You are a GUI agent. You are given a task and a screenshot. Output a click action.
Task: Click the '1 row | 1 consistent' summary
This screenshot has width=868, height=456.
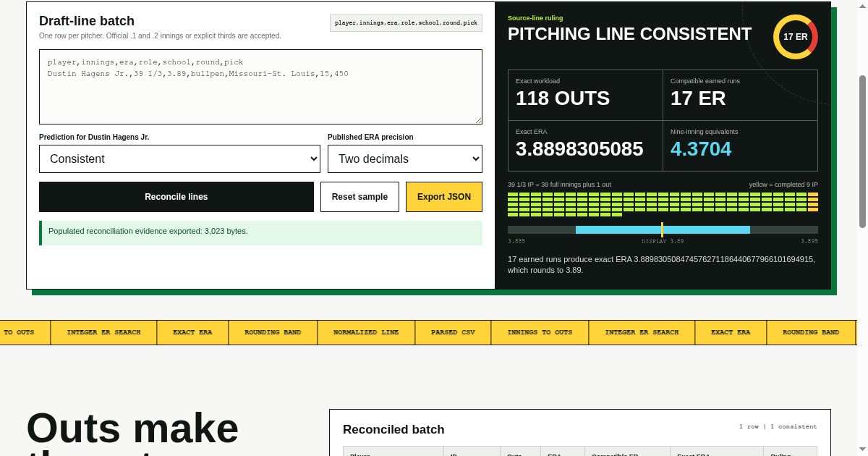tap(778, 426)
